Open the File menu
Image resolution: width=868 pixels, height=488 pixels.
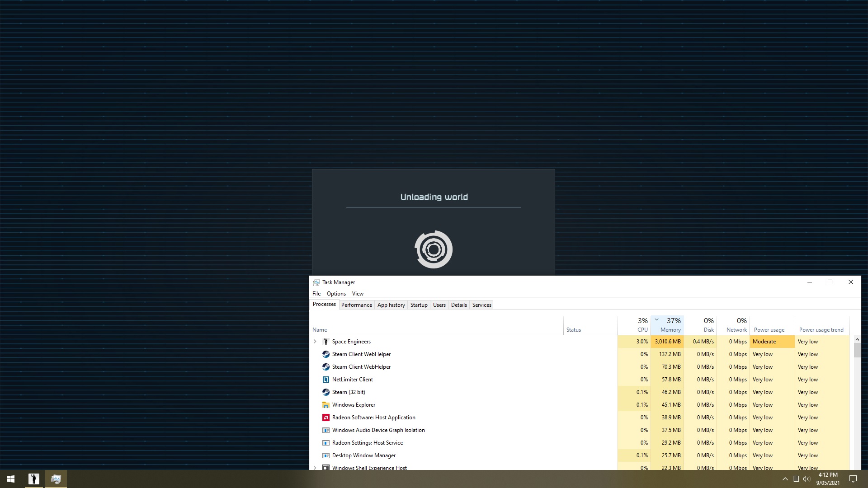click(316, 294)
